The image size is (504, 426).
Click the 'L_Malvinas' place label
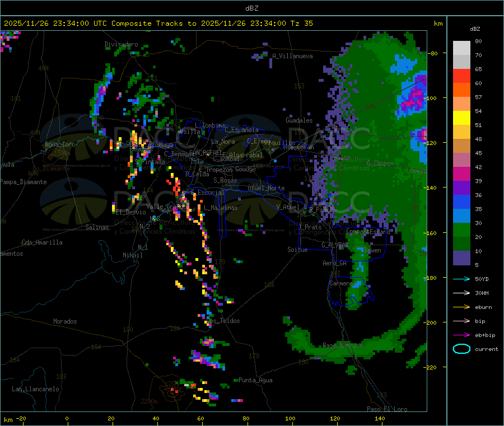[x=221, y=208]
